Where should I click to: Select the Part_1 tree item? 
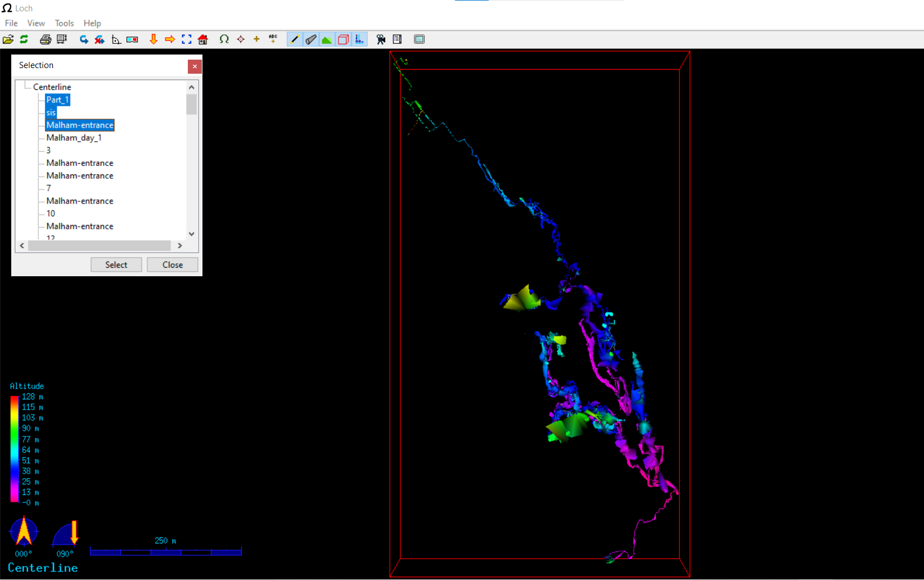(57, 100)
